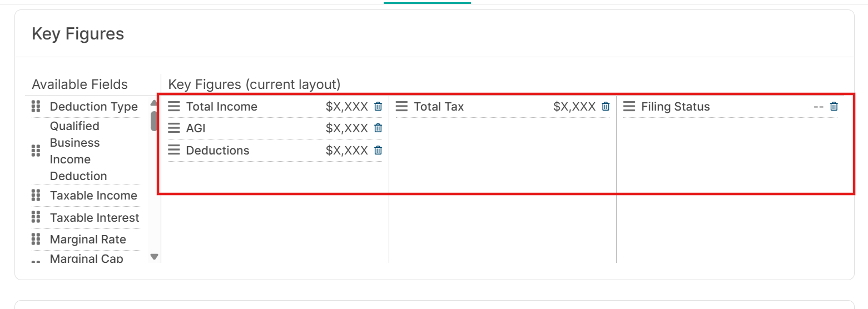Click the Key Figures section heading

coord(78,34)
